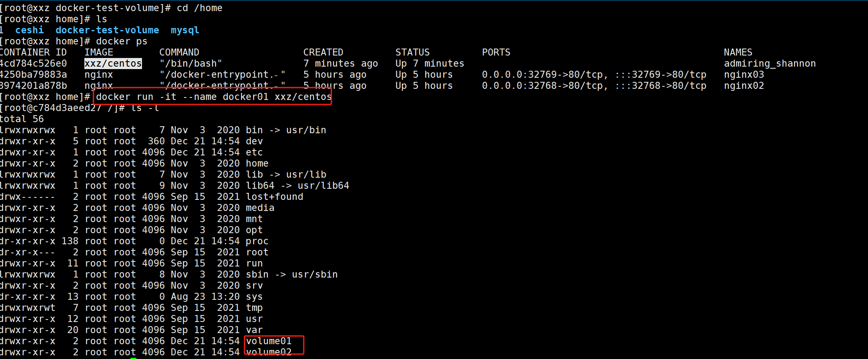Click the proc directory entry
The image size is (868, 359).
click(257, 241)
